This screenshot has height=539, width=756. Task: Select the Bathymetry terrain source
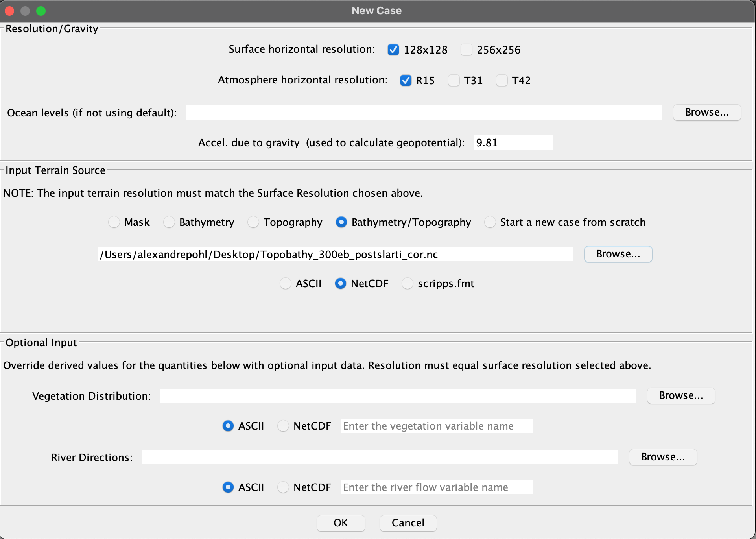point(169,222)
